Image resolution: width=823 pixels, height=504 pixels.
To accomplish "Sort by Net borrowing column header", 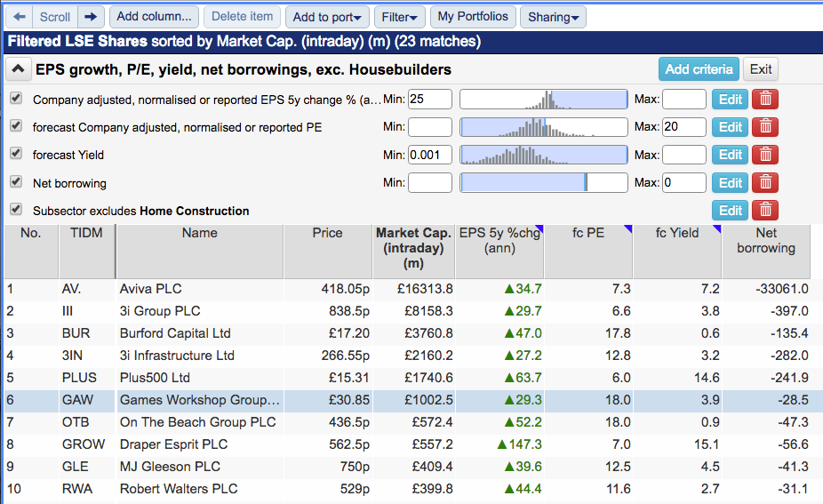I will point(766,251).
